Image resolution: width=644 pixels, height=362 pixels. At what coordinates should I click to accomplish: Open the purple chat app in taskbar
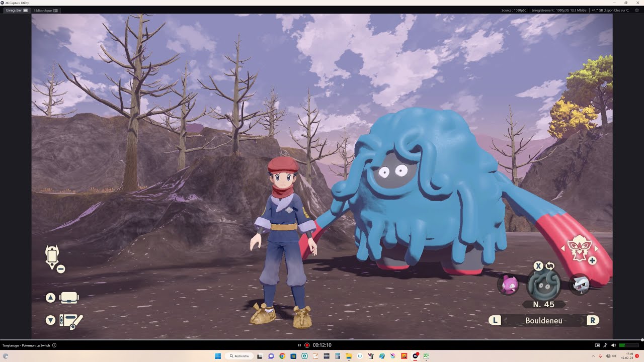[x=271, y=356]
